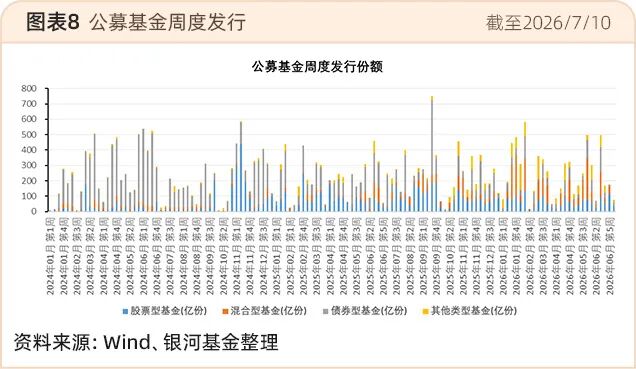Click the yellow 其他类型基金 legend swatch

click(425, 311)
